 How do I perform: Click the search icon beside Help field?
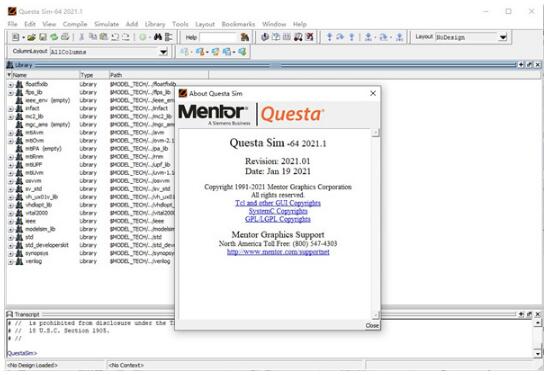(245, 37)
